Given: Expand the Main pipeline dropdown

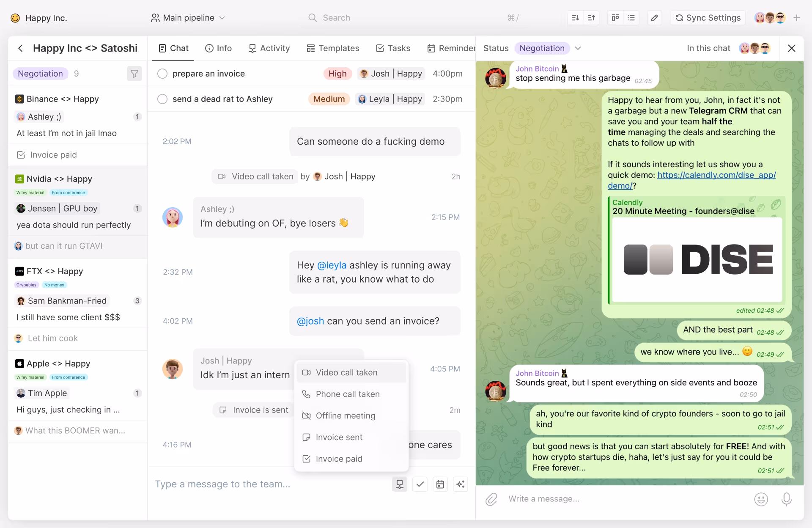Looking at the screenshot, I should tap(188, 18).
